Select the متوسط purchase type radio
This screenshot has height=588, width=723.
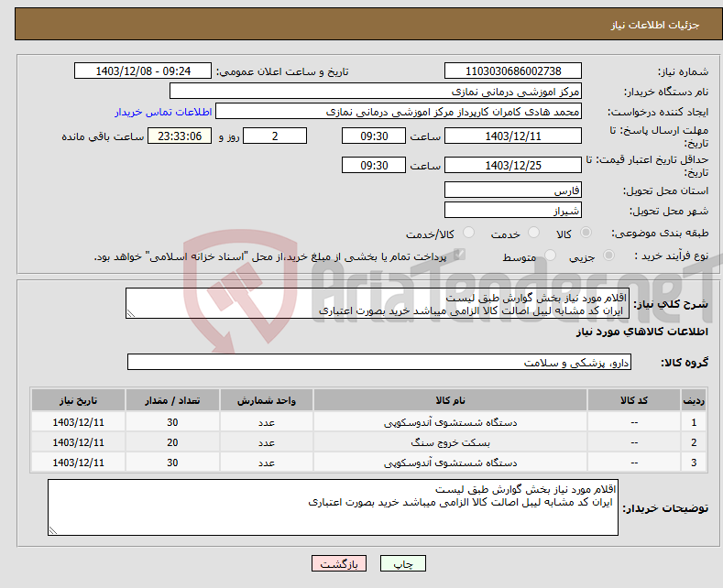tap(550, 255)
